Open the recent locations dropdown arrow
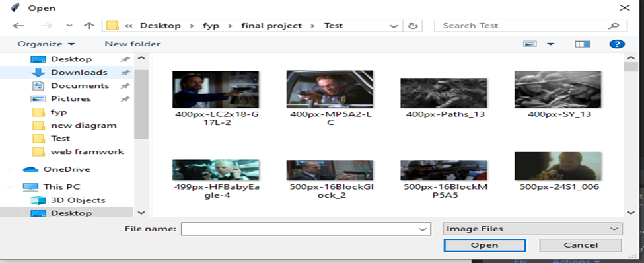Image resolution: width=644 pixels, height=263 pixels. tap(69, 26)
